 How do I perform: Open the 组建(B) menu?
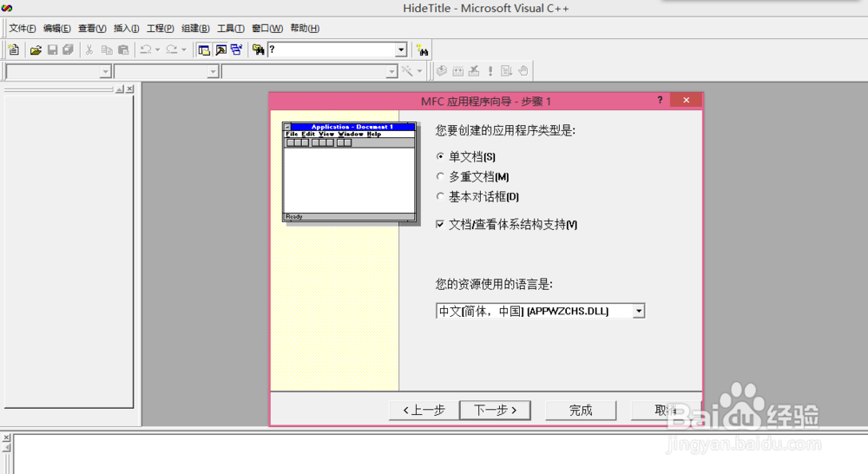coord(195,29)
